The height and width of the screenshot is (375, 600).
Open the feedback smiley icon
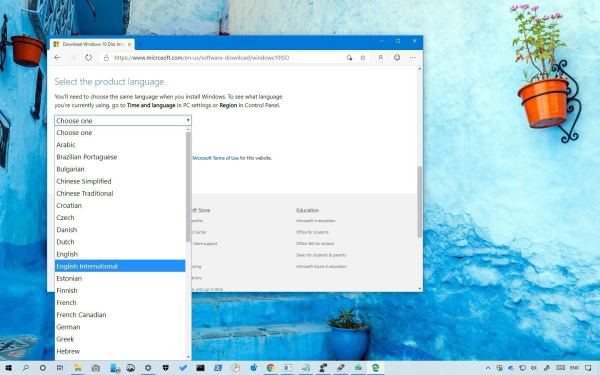[397, 57]
